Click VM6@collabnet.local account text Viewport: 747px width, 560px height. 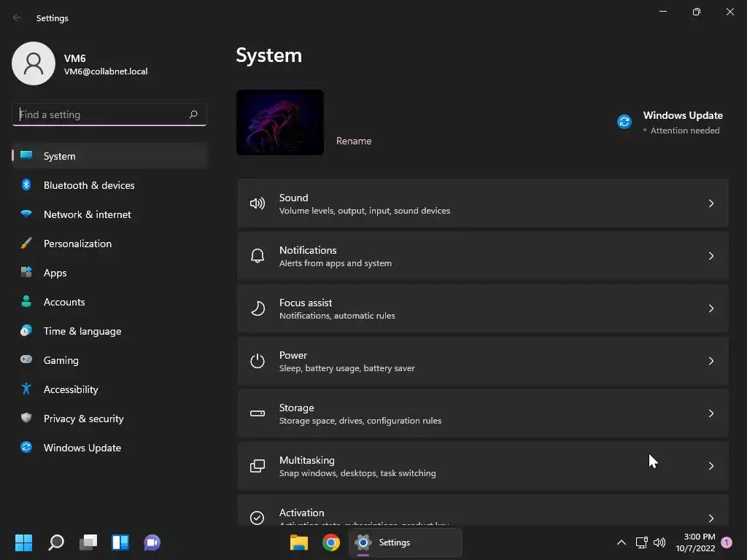[106, 71]
